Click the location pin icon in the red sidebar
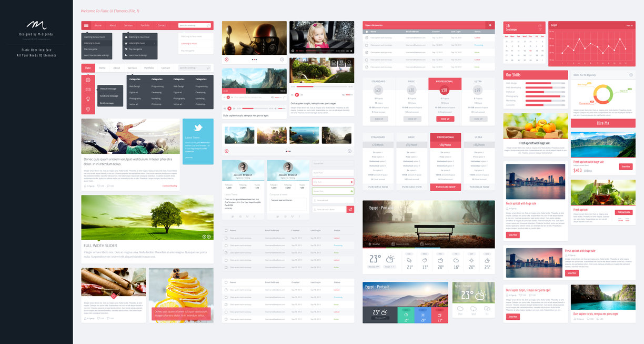The image size is (644, 344). (88, 109)
